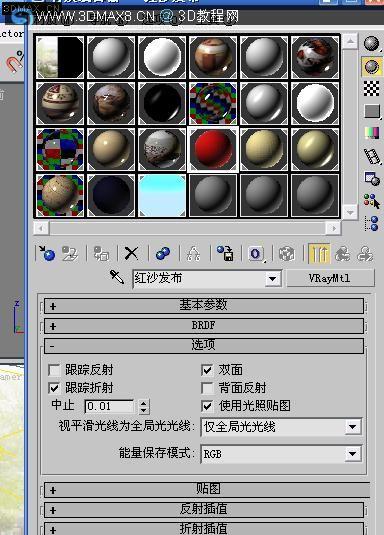Open the Sample Type sphere flyout

tap(371, 44)
